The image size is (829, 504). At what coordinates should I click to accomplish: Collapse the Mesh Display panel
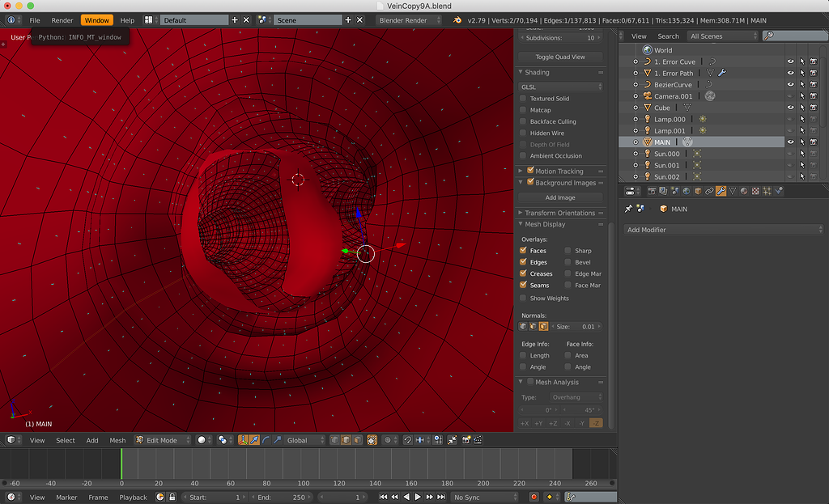[521, 224]
